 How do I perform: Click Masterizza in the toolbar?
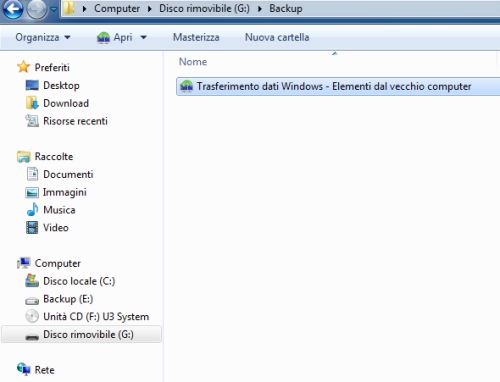(x=196, y=37)
